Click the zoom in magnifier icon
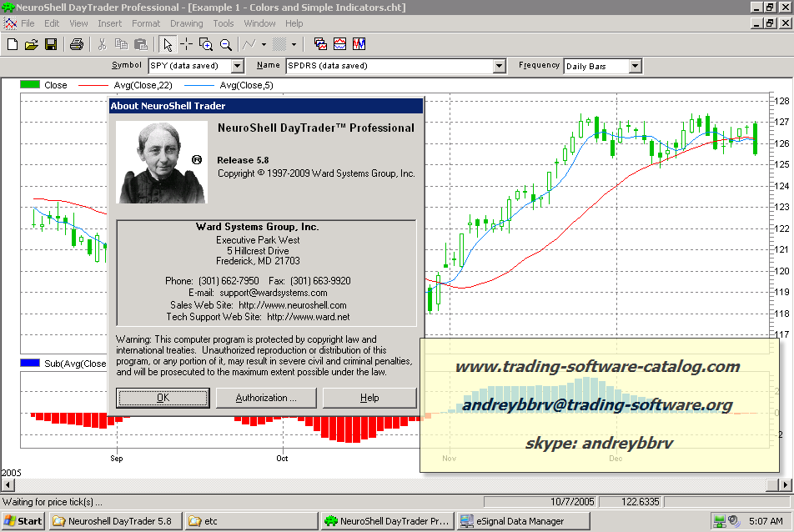This screenshot has height=532, width=794. point(206,44)
